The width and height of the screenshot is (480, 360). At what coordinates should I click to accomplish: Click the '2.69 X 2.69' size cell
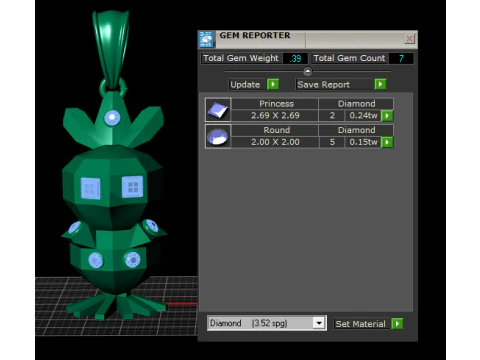275,116
